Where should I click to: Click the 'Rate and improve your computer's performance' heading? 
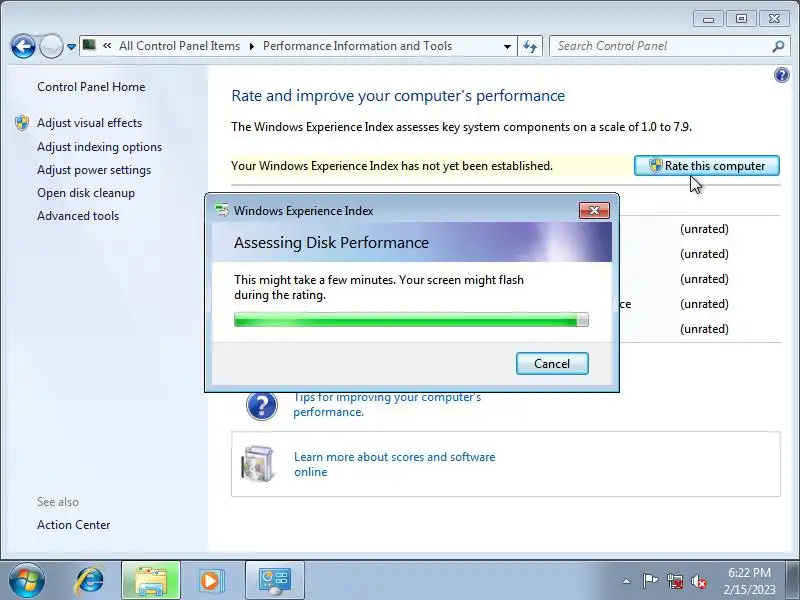[398, 96]
